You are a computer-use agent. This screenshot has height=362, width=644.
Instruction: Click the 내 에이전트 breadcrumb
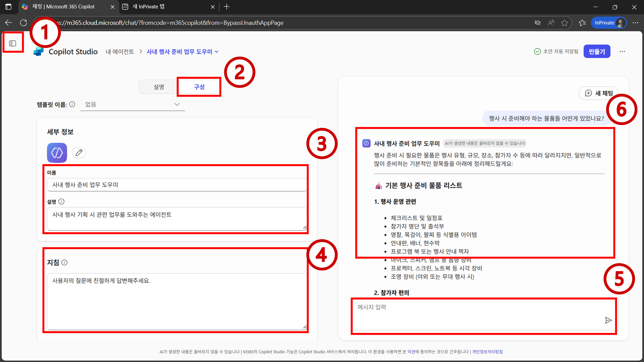[120, 52]
